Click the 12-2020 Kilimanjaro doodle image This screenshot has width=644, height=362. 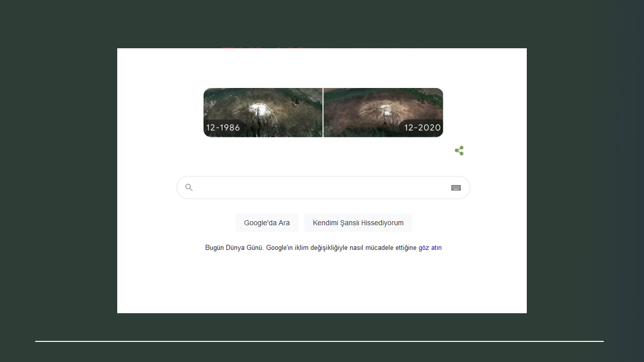pyautogui.click(x=383, y=113)
